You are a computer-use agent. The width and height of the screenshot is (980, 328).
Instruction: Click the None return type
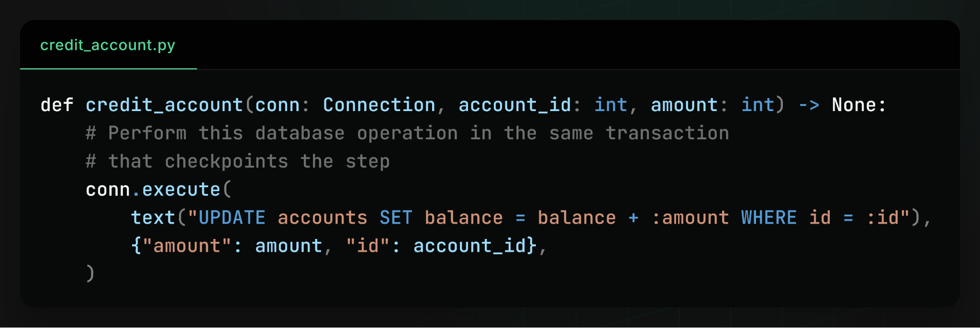point(854,105)
